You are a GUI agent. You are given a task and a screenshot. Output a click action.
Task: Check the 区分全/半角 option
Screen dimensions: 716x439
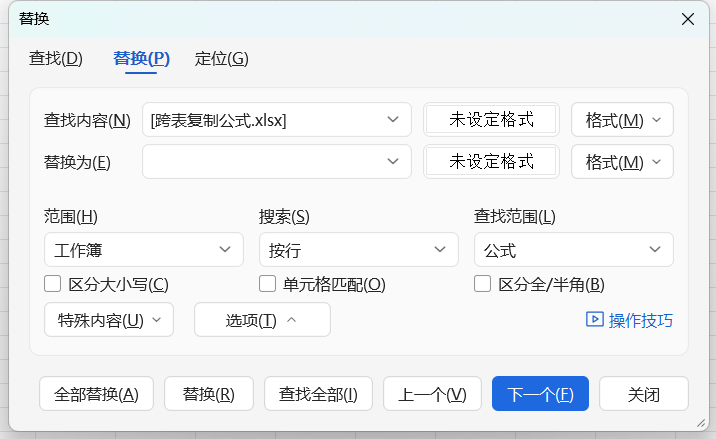[482, 284]
